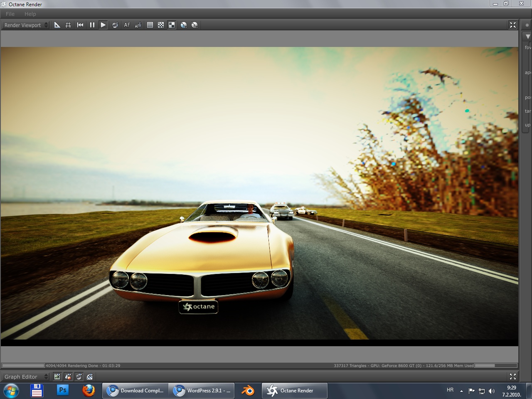The width and height of the screenshot is (532, 399).
Task: Click the striped icon in Graph Editor toolbar
Action: [x=89, y=377]
